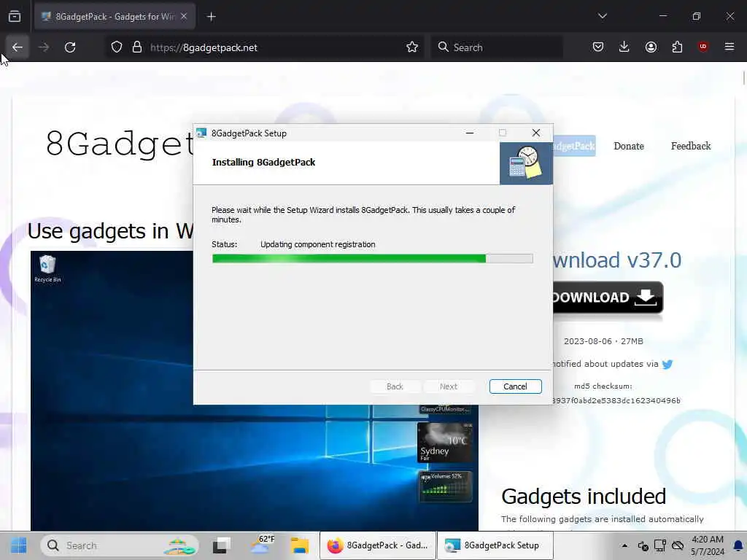Open the uBlock Origin extension icon
Viewport: 747px width, 560px height.
pos(703,47)
